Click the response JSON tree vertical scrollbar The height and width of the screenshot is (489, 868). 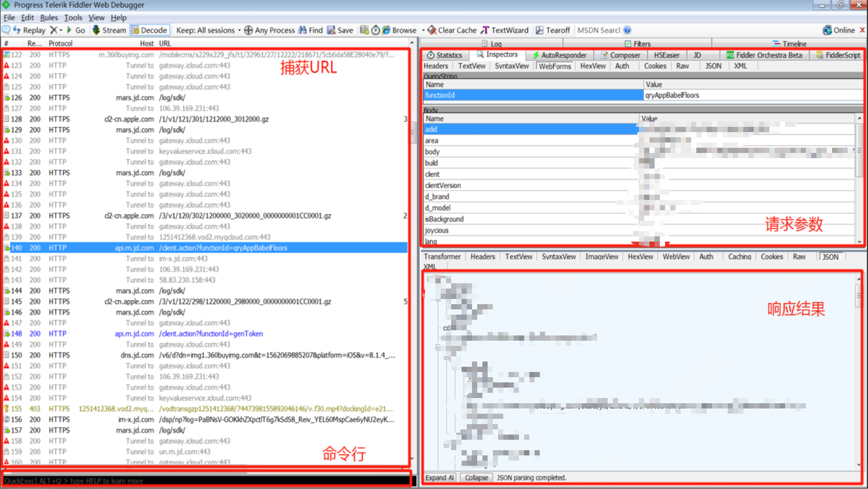coord(859,371)
